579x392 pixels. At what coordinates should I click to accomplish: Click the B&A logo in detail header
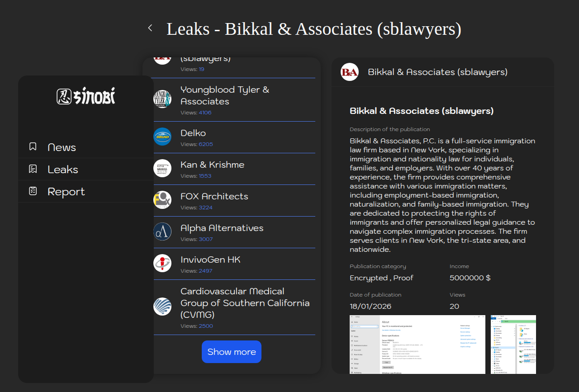(x=350, y=72)
